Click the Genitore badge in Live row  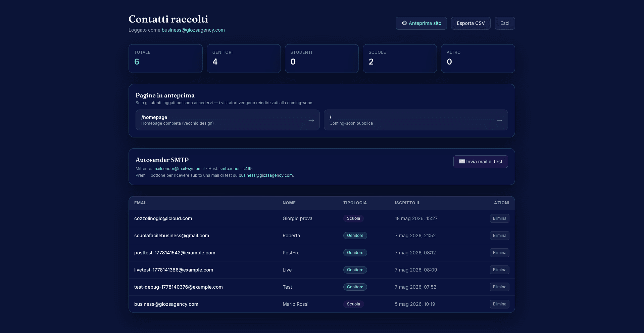[355, 270]
